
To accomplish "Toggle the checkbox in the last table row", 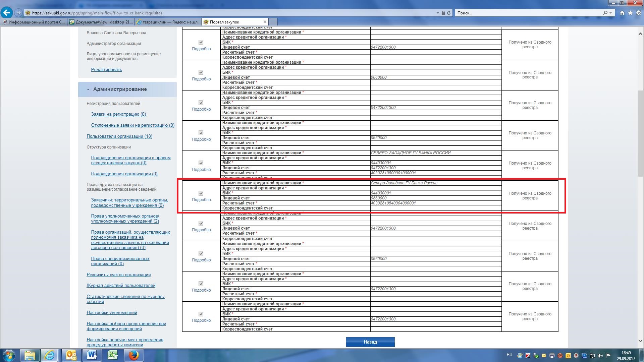I will (201, 314).
